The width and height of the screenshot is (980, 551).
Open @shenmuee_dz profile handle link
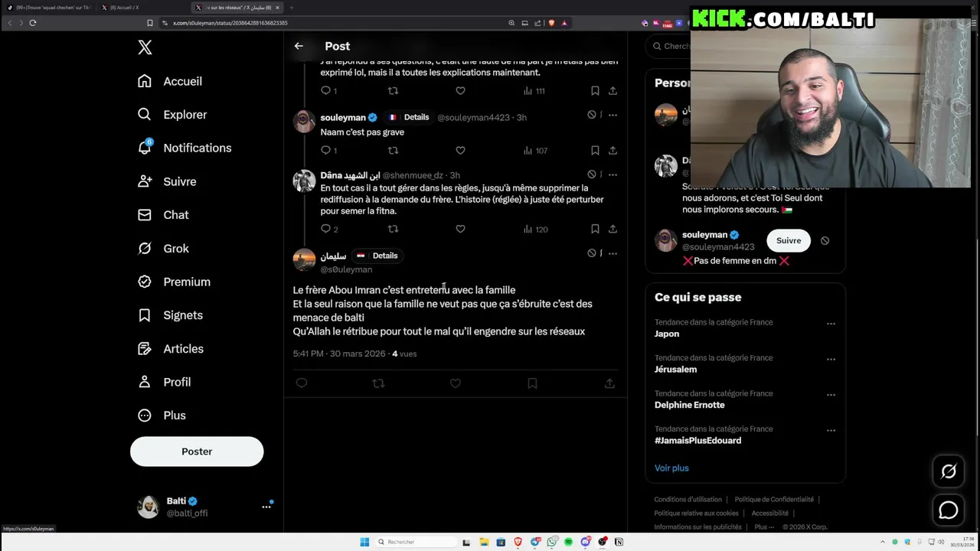[x=413, y=175]
